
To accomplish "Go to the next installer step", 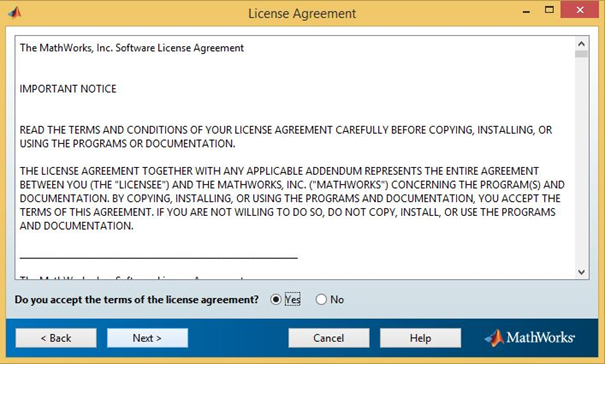I will point(147,338).
